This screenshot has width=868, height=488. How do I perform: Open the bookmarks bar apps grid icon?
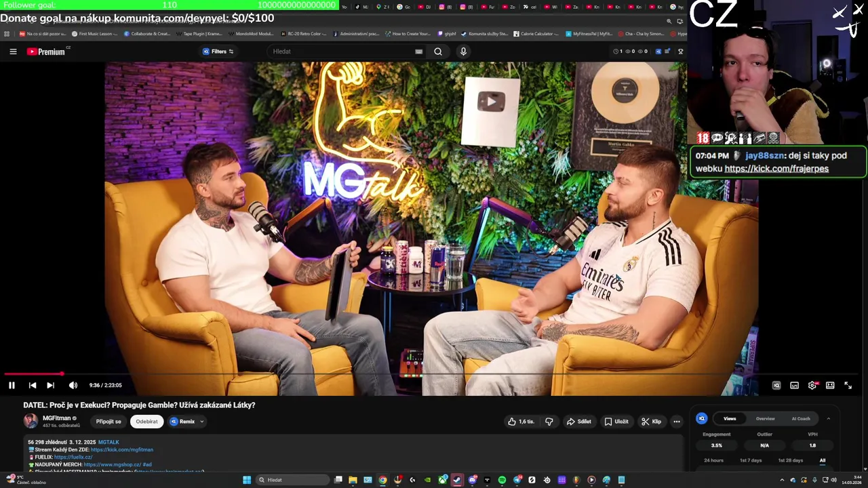[x=7, y=33]
